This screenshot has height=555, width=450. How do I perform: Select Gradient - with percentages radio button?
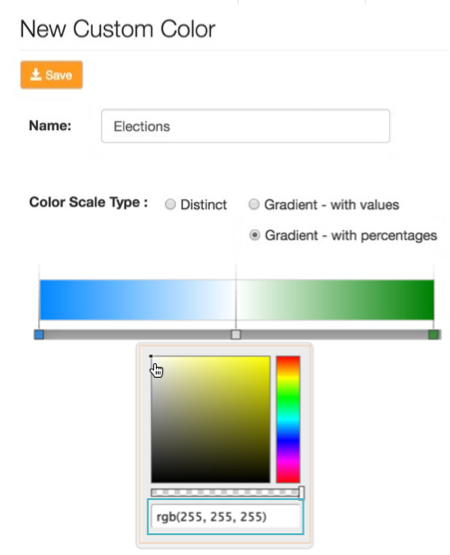pyautogui.click(x=255, y=235)
